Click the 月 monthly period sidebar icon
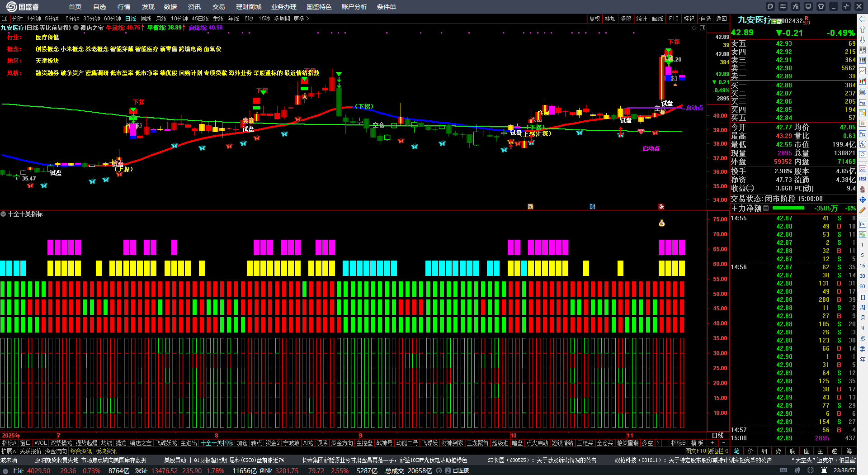 pyautogui.click(x=863, y=318)
